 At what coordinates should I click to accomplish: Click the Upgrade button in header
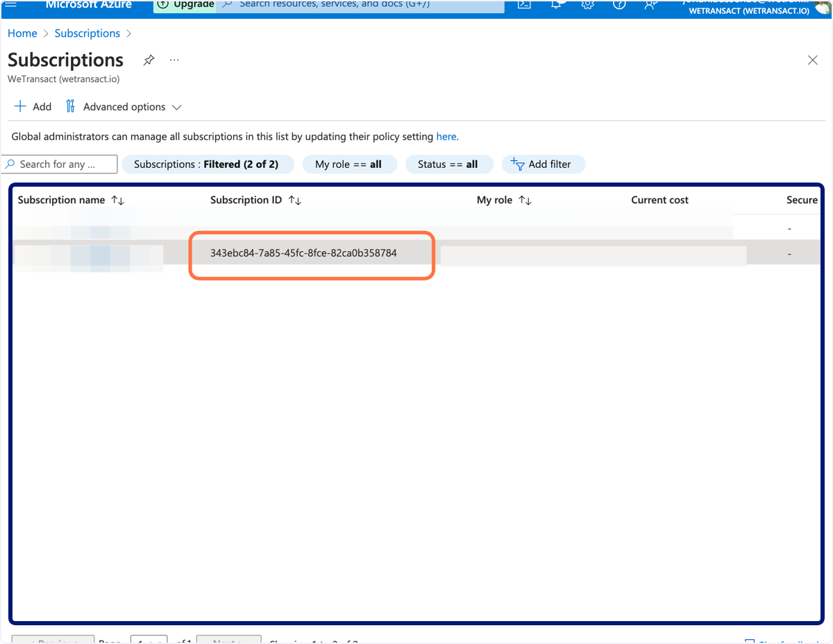click(x=185, y=5)
